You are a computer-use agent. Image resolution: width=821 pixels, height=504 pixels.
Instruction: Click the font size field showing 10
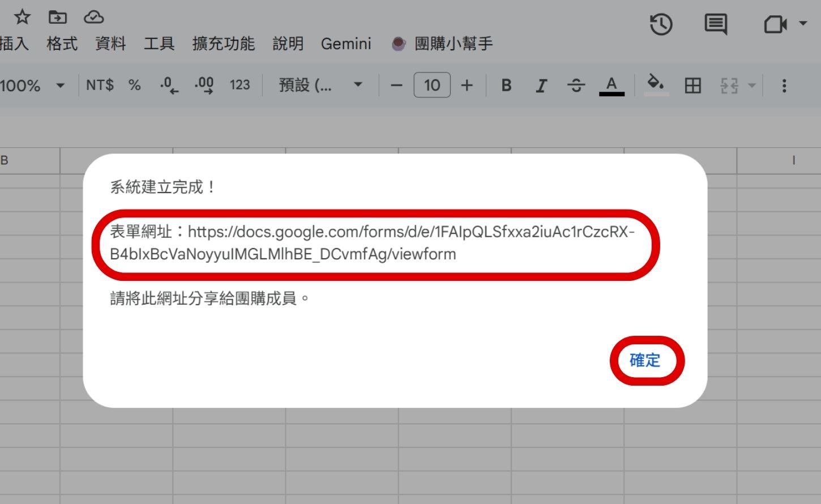(432, 85)
